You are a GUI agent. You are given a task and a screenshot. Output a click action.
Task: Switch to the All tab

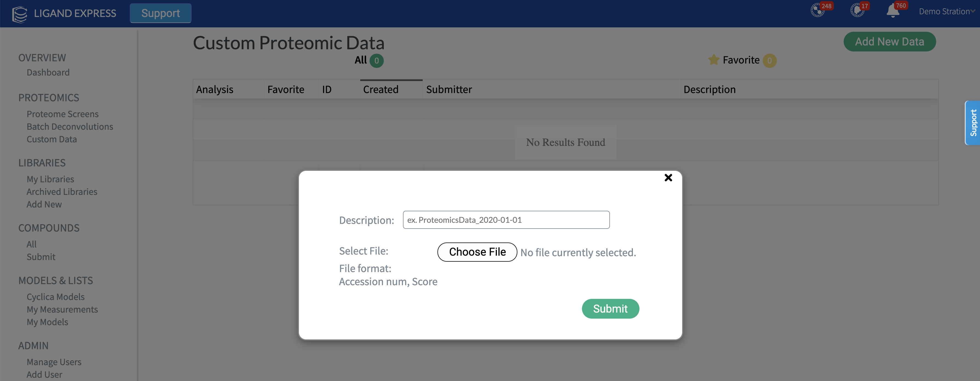pyautogui.click(x=361, y=60)
